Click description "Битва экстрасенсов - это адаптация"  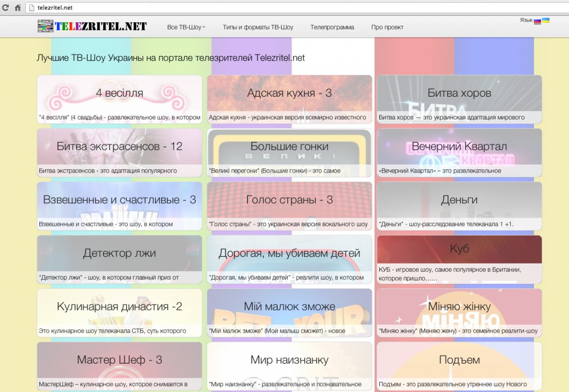pos(108,171)
